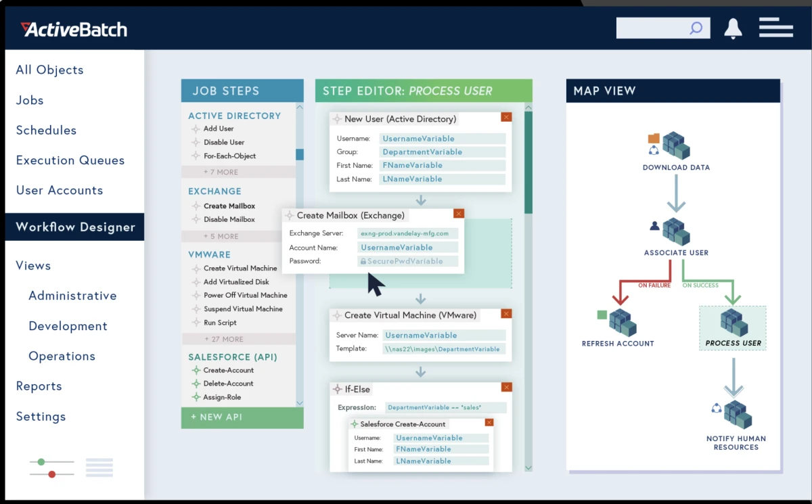Close the Create Virtual Machine (VMware) step

506,313
